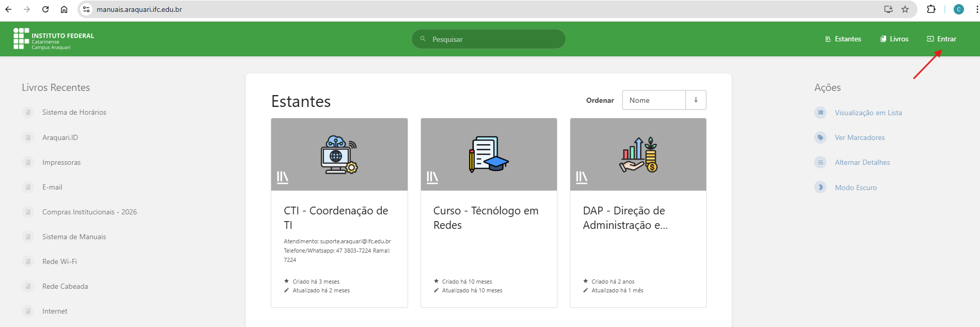Click the browser reload icon

point(45,9)
